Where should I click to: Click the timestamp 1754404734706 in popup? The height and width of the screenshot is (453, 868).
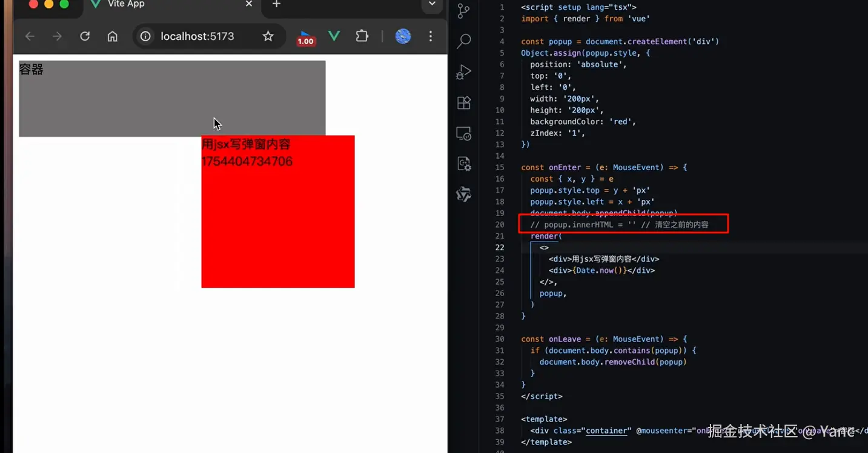(247, 162)
